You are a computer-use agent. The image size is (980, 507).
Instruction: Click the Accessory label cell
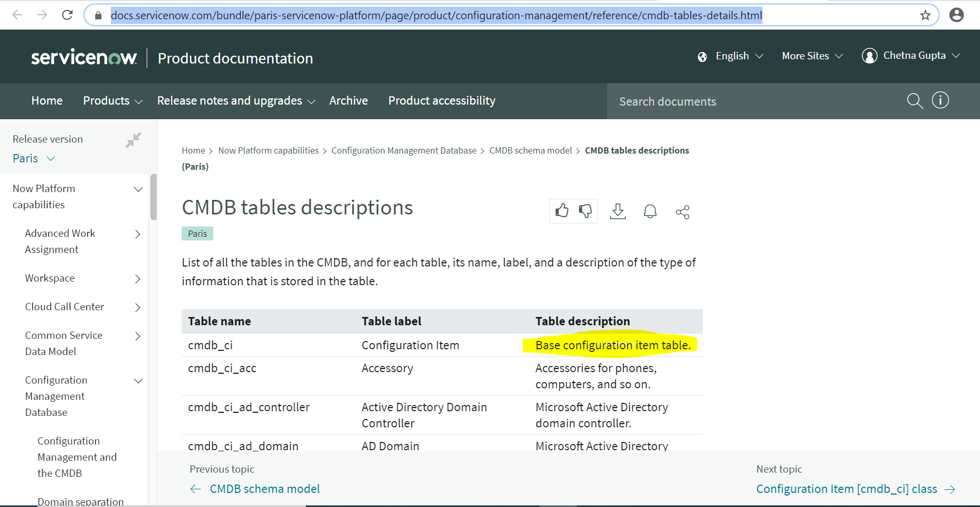coord(388,368)
